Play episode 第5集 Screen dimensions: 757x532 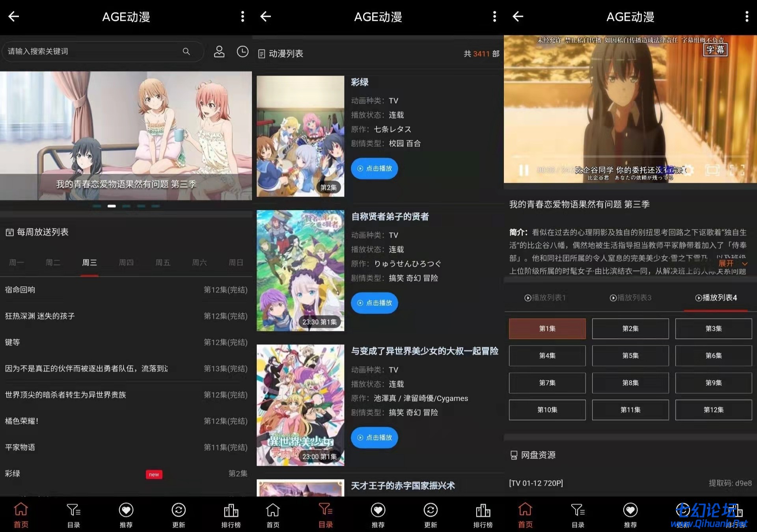click(630, 355)
